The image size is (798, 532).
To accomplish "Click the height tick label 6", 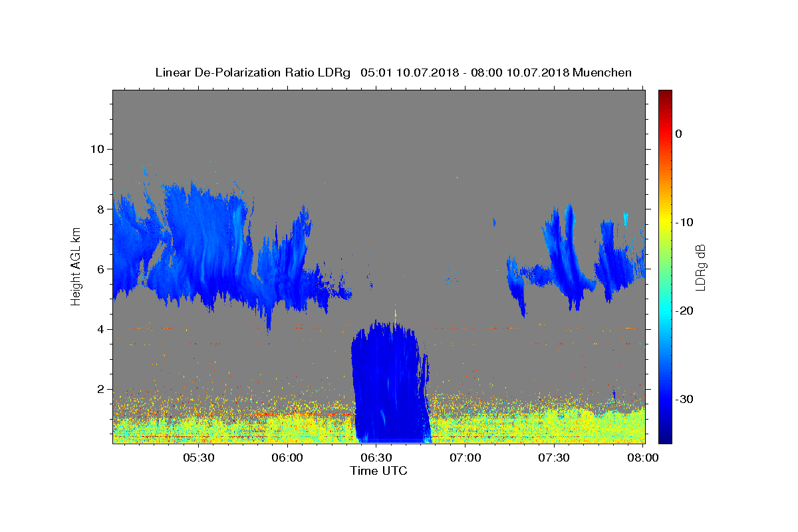I will point(100,269).
